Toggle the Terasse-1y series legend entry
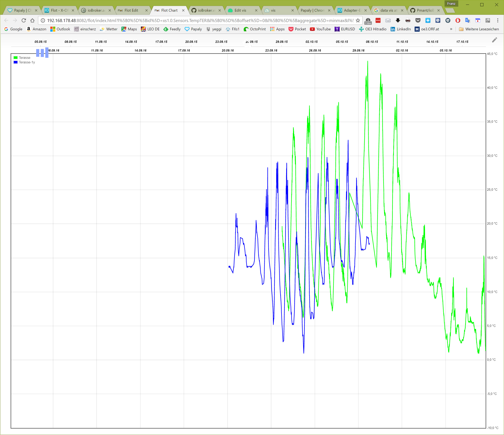This screenshot has width=504, height=435. click(x=27, y=62)
